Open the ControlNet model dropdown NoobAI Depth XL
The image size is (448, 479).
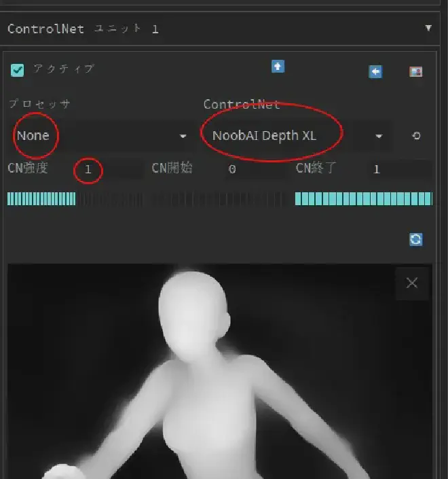coord(297,136)
